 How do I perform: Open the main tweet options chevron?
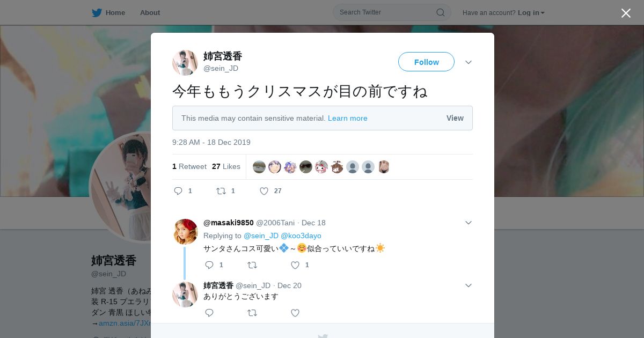point(469,62)
